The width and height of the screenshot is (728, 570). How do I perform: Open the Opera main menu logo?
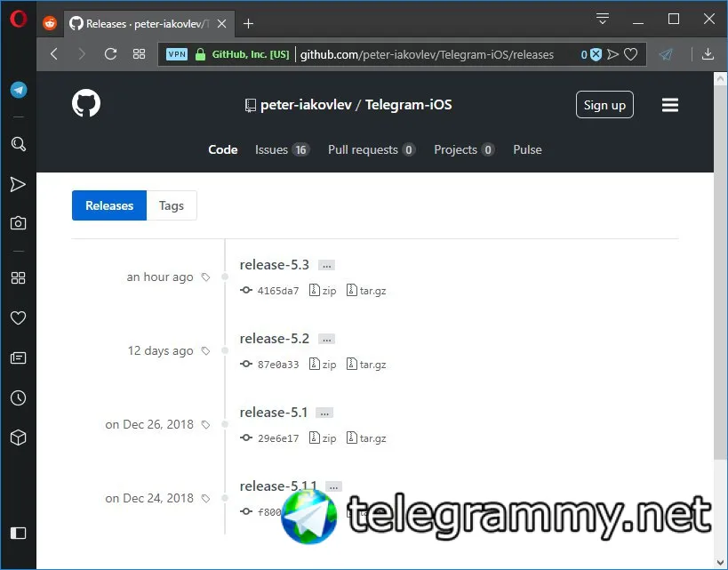(x=18, y=19)
